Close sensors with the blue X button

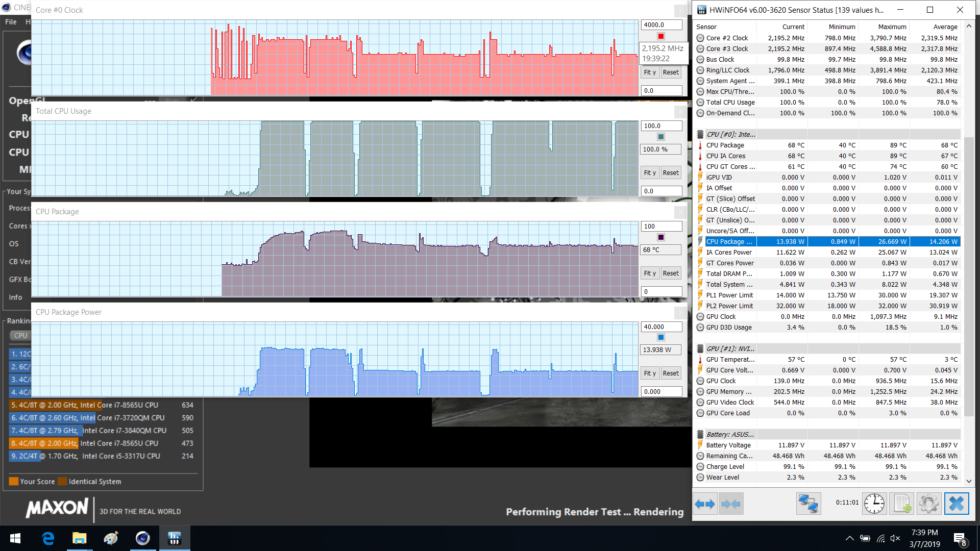tap(957, 504)
